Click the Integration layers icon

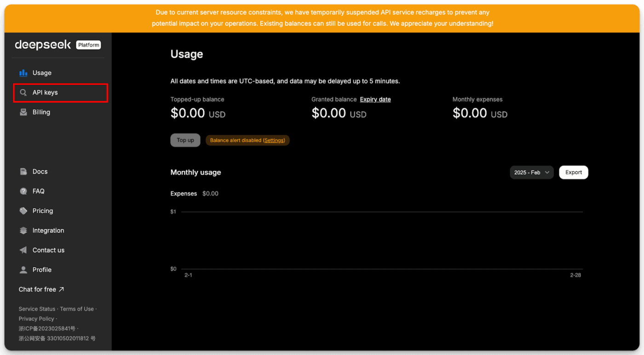point(23,231)
